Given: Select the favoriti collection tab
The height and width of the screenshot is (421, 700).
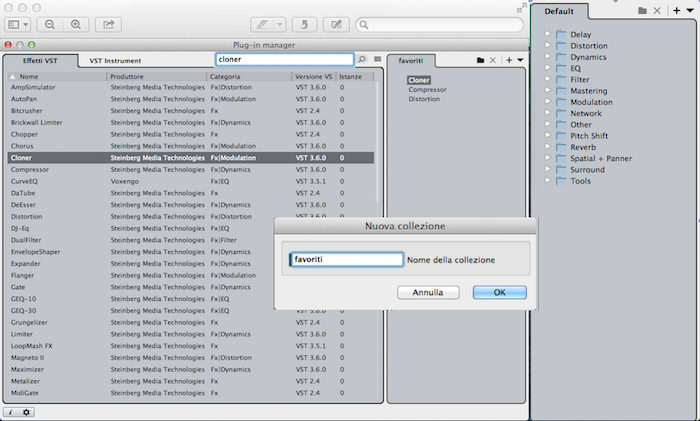Looking at the screenshot, I should point(411,60).
